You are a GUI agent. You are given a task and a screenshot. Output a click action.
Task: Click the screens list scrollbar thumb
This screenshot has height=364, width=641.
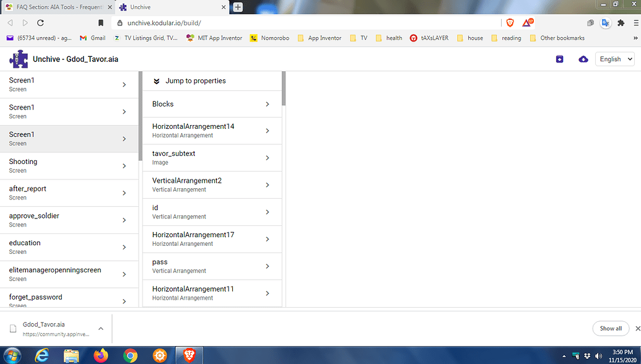(x=141, y=116)
